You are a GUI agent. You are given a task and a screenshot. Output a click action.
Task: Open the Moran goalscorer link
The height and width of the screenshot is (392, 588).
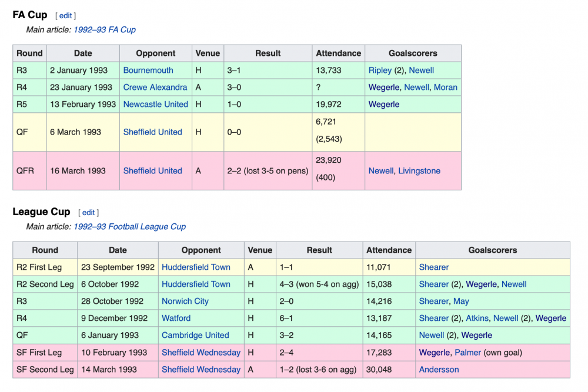point(445,87)
